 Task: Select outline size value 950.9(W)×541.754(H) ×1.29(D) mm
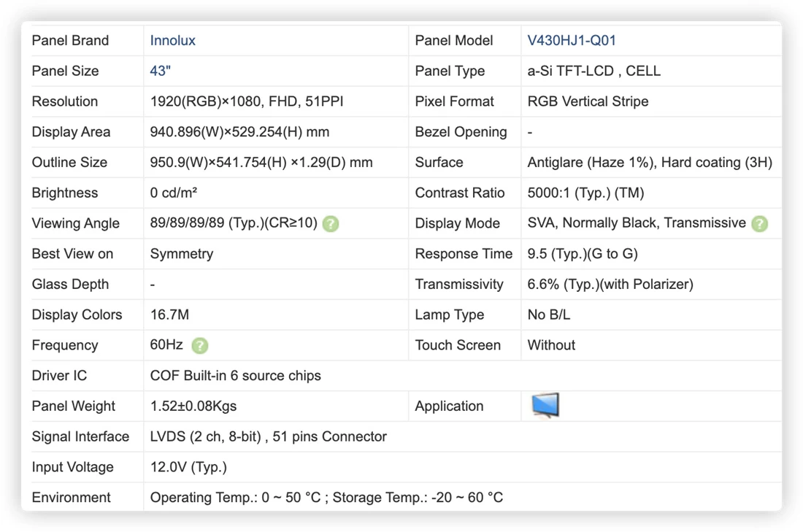[261, 162]
